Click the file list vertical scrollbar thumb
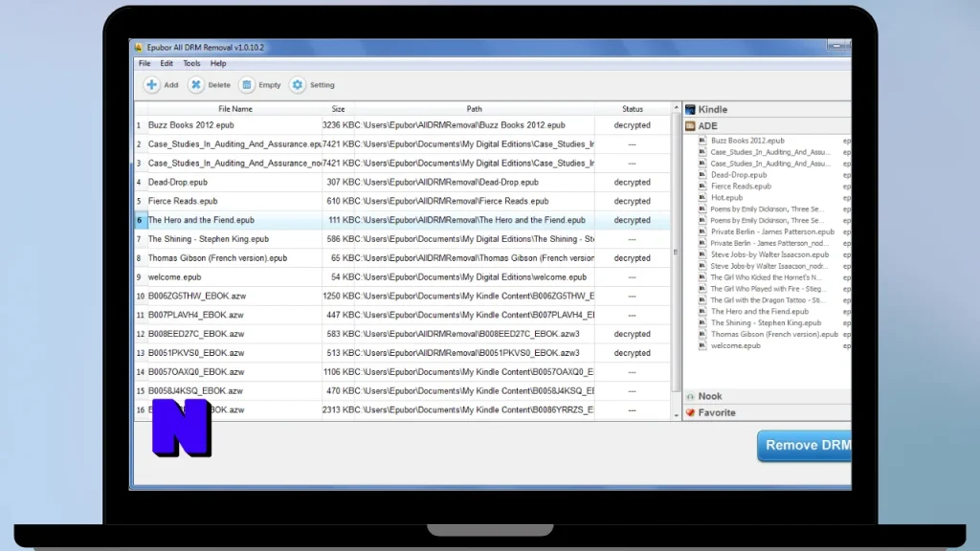Viewport: 980px width, 551px height. pyautogui.click(x=676, y=253)
